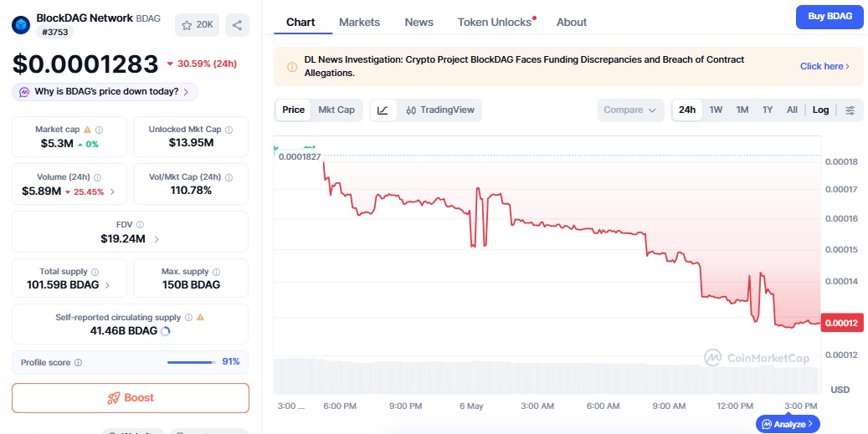Expand Total supply details chevron

[107, 285]
